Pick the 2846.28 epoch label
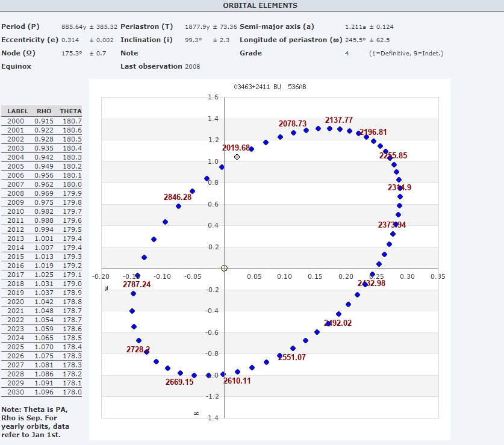This screenshot has height=445, width=504. [178, 197]
